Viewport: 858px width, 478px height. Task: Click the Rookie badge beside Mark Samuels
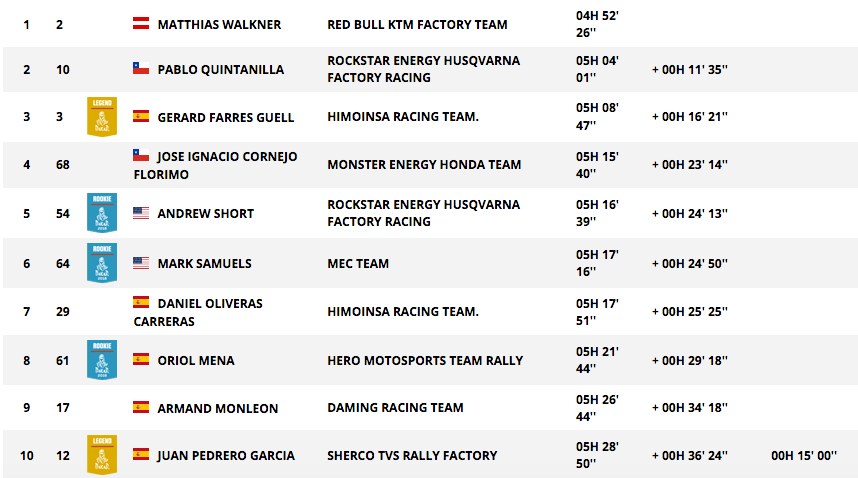(x=102, y=263)
